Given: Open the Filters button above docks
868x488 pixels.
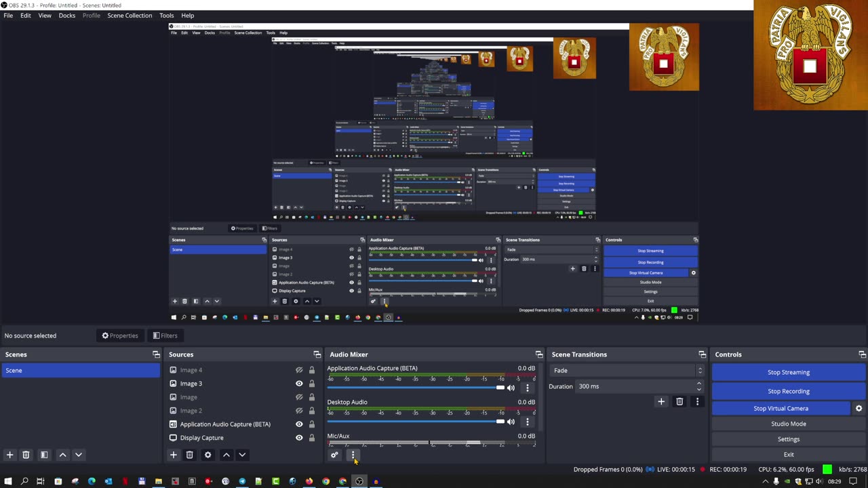Looking at the screenshot, I should click(165, 335).
